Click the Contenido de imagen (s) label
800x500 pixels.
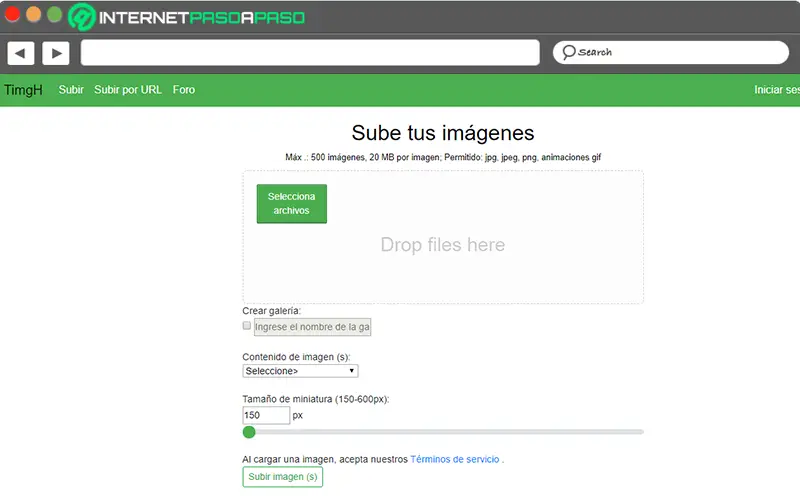pyautogui.click(x=296, y=357)
